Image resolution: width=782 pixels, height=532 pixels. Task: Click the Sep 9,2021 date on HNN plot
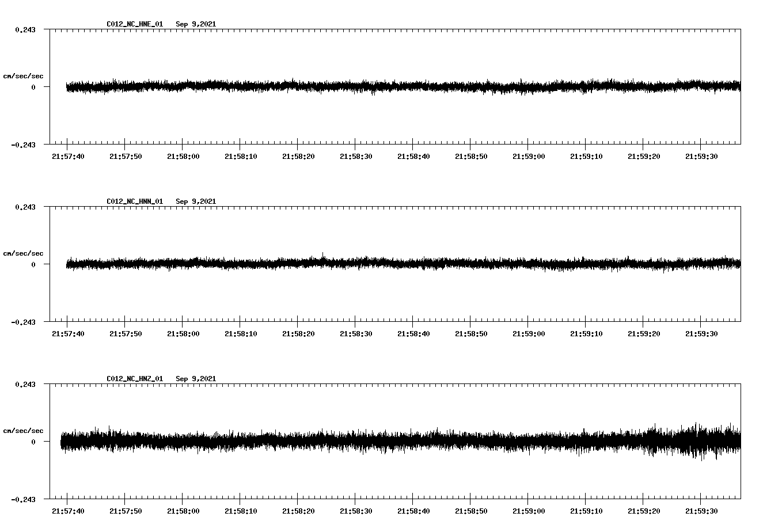196,202
